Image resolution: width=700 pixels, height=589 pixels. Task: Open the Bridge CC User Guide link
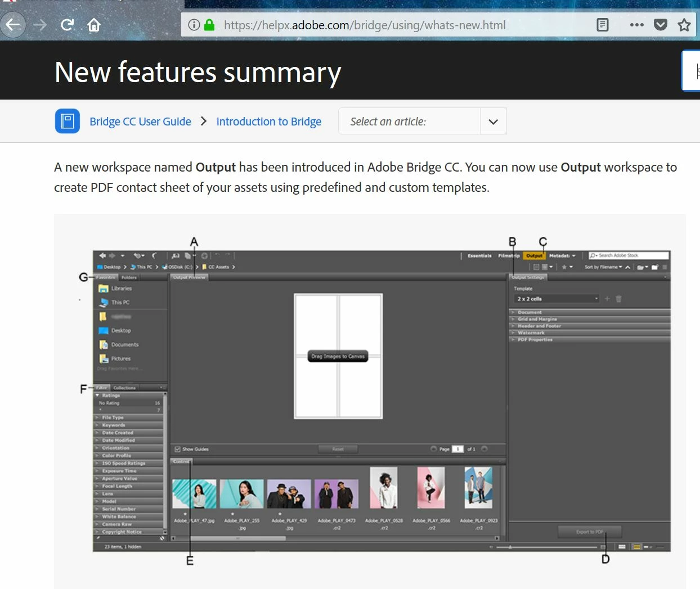[140, 122]
